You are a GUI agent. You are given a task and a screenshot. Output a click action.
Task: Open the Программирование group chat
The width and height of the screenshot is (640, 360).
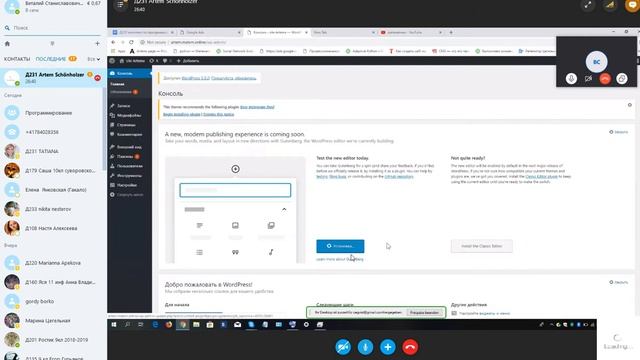pyautogui.click(x=53, y=113)
